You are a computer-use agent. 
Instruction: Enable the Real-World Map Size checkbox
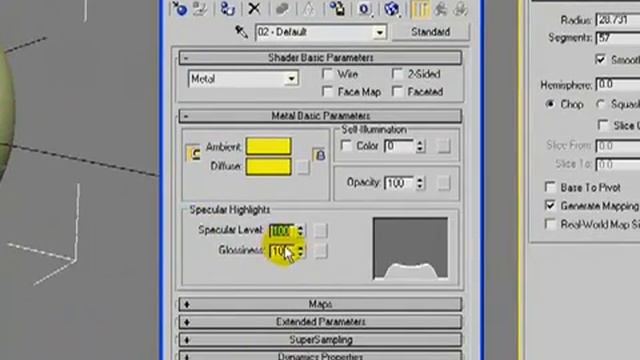pyautogui.click(x=550, y=224)
